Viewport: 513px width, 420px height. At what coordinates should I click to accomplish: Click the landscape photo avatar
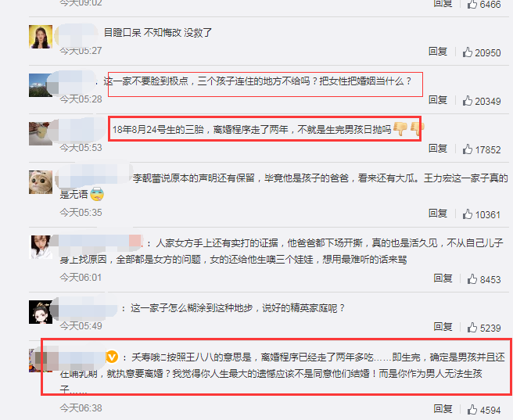[41, 85]
